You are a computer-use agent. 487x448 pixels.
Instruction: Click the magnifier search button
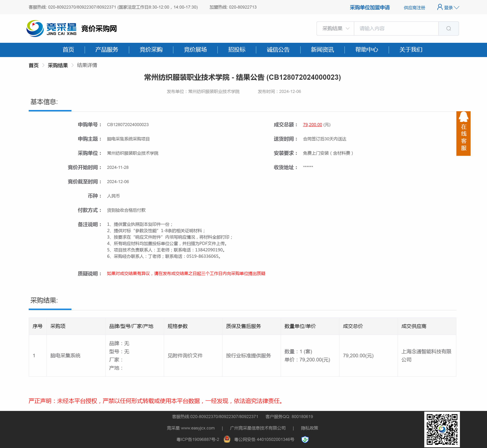(449, 29)
